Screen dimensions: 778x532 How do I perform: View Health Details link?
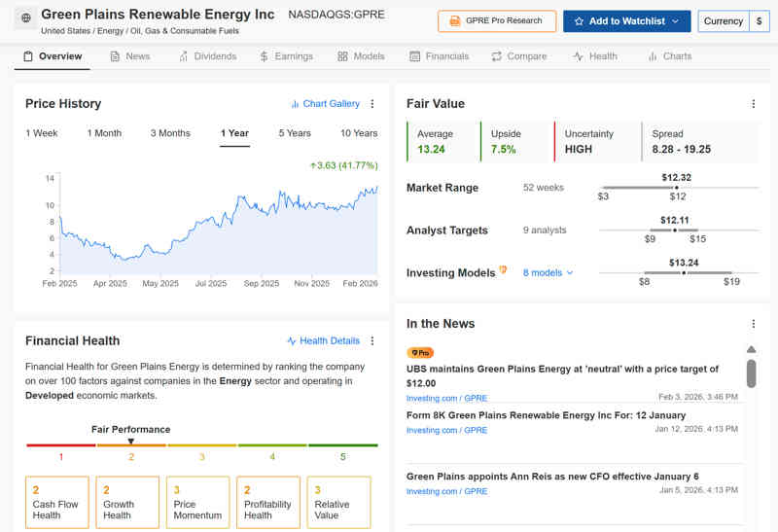coord(323,341)
